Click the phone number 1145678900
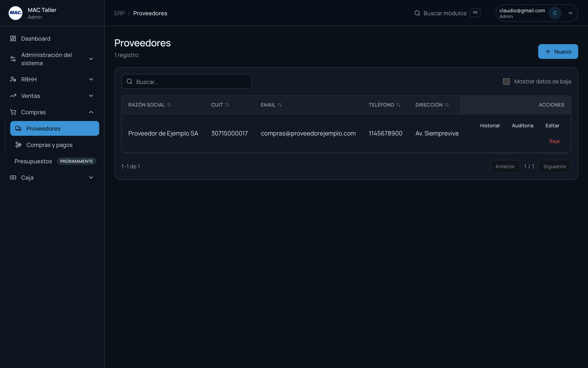 385,133
